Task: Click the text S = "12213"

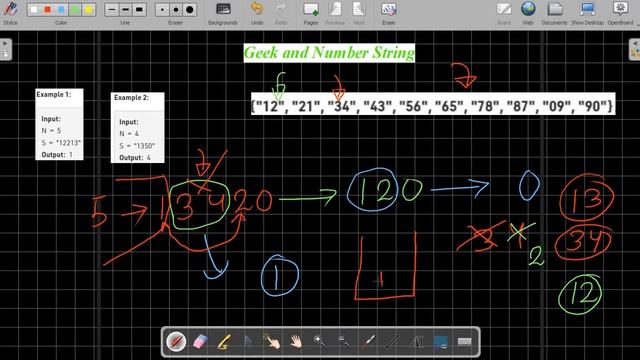Action: tap(61, 142)
